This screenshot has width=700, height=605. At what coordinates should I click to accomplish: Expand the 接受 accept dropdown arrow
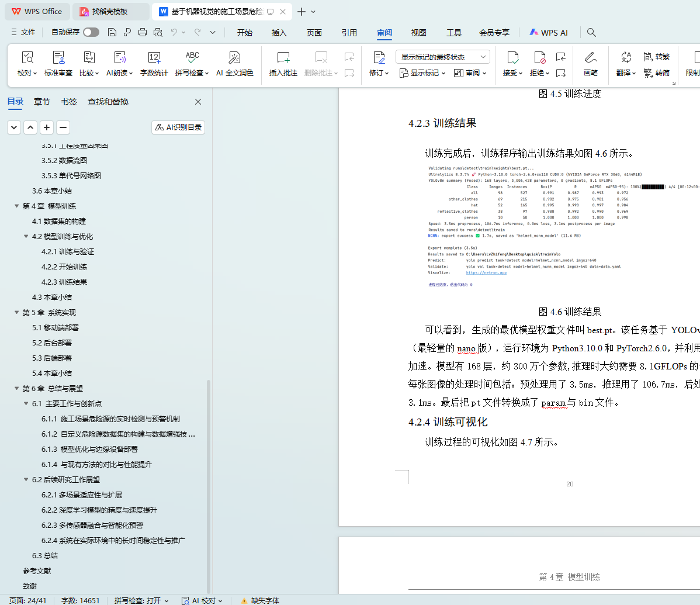pos(520,74)
